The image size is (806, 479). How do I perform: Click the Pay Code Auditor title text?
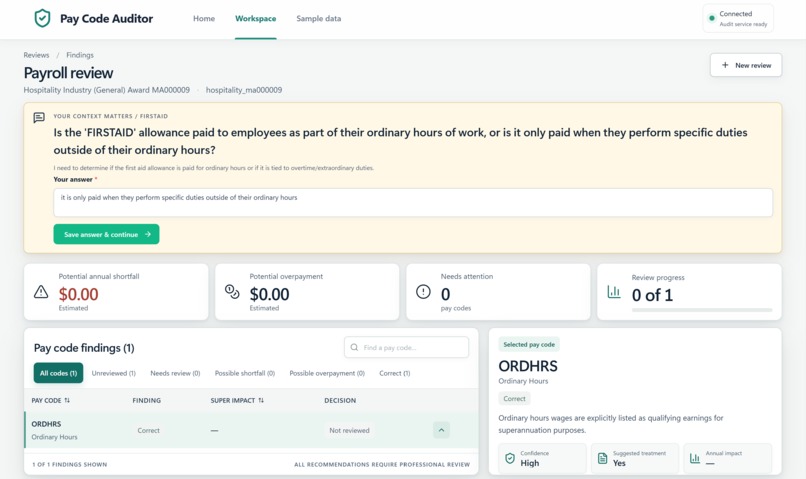[x=106, y=19]
